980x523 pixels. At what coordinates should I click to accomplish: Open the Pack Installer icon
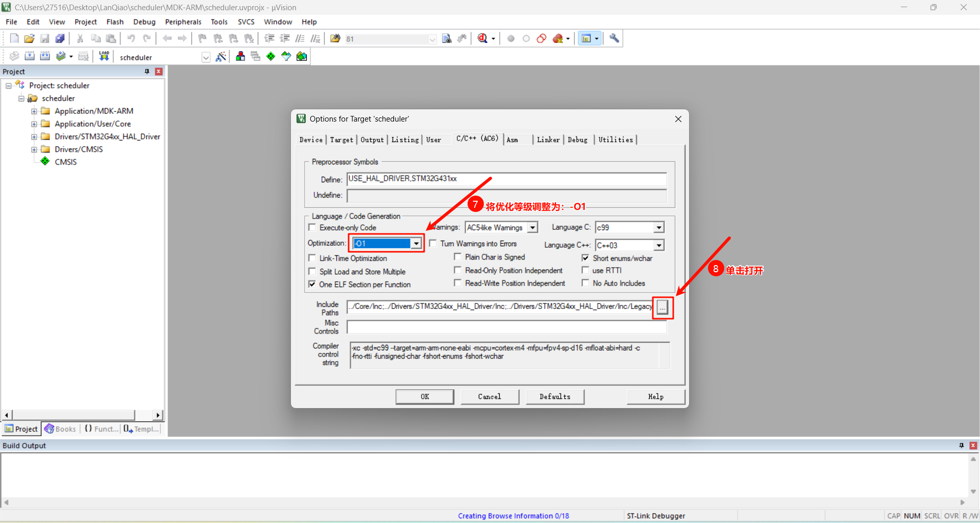click(302, 56)
